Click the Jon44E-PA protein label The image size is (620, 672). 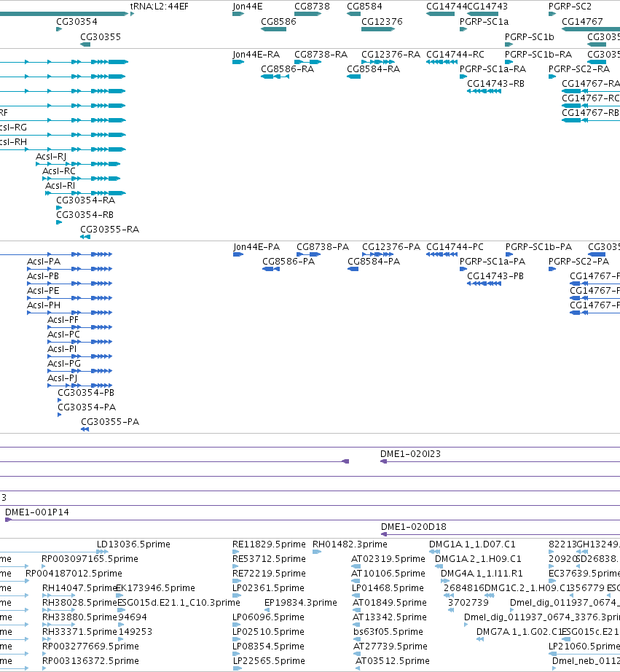[256, 247]
